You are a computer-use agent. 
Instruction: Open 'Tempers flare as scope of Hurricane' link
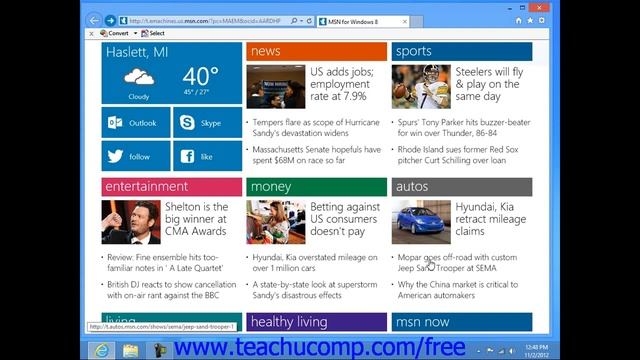tap(316, 128)
